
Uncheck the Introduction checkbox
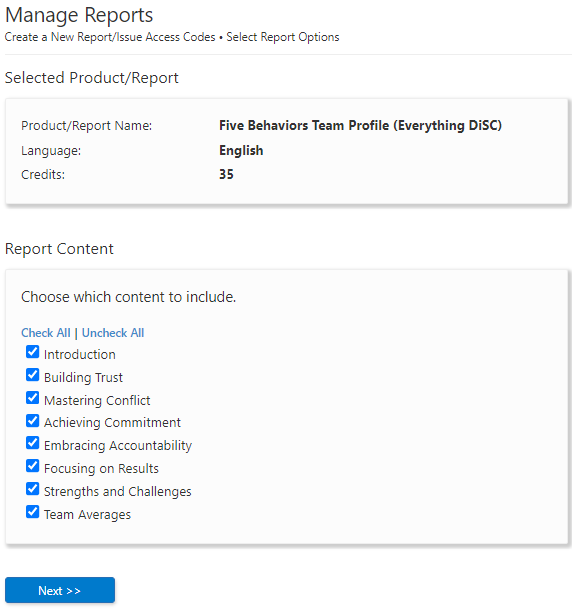pos(33,352)
